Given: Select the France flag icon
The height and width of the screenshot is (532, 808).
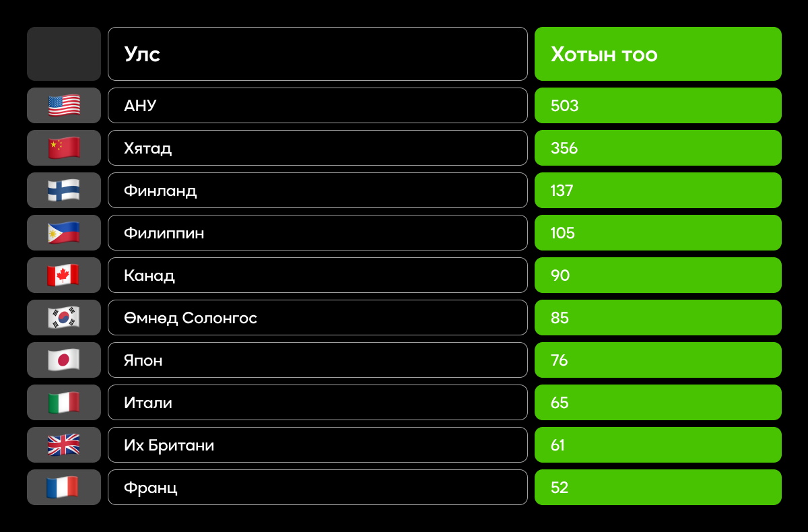Looking at the screenshot, I should pos(64,487).
